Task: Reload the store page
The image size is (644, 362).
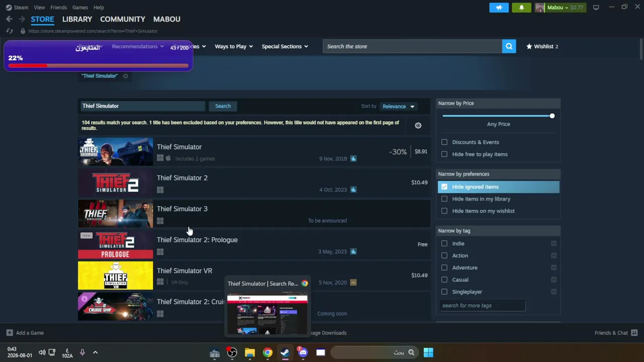Action: [9, 31]
